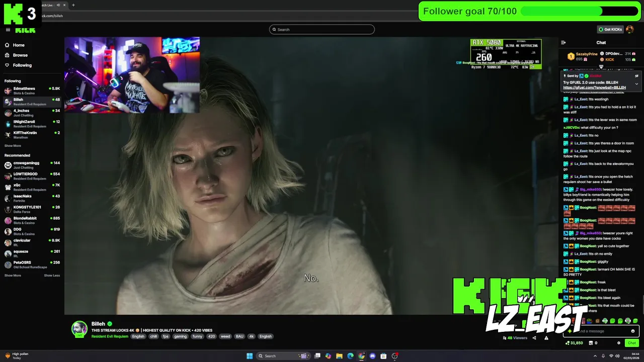Click the Get KICKs button
Screen dimensions: 644x362
(610, 30)
